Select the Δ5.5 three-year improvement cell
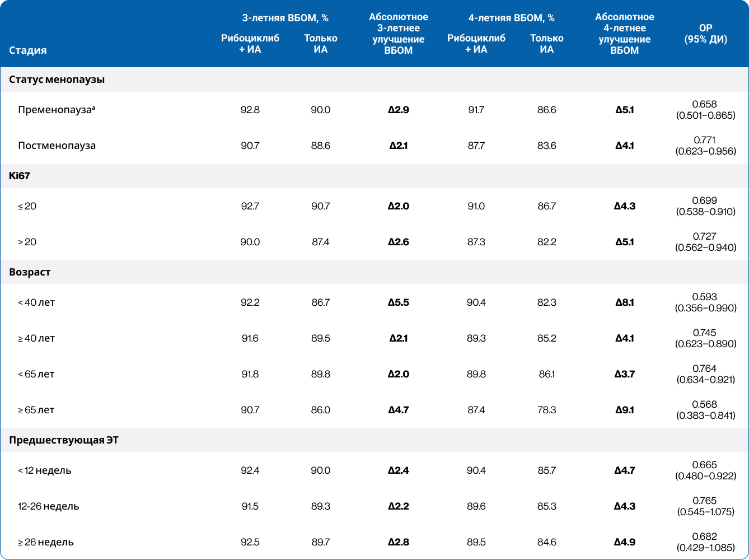This screenshot has height=560, width=749. click(x=398, y=302)
